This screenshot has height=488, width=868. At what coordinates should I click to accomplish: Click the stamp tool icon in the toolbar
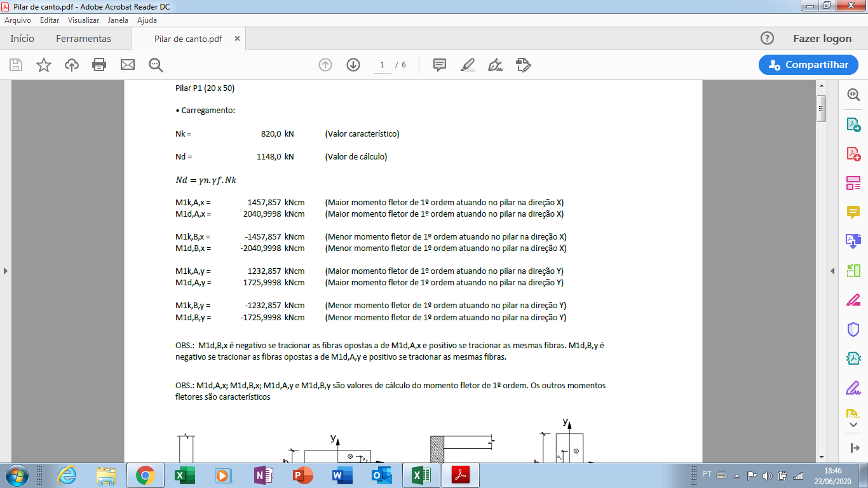pos(523,65)
